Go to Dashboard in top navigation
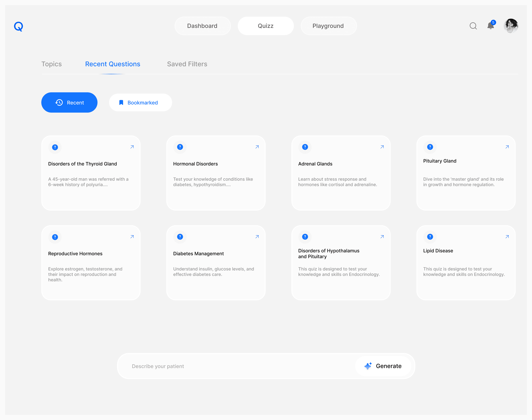This screenshot has width=532, height=420. (202, 26)
